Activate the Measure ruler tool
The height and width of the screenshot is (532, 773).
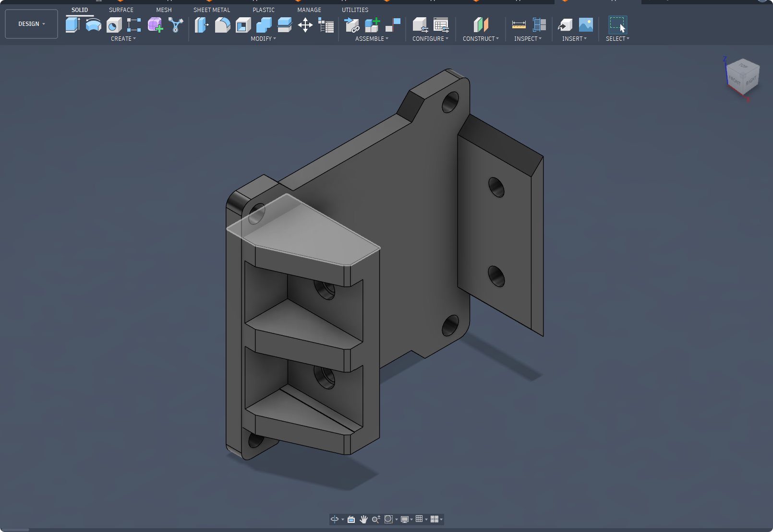519,24
